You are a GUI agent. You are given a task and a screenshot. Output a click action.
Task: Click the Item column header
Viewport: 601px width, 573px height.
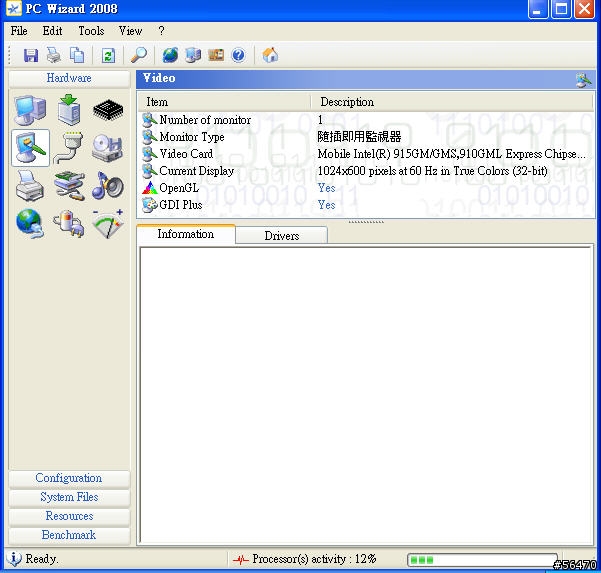pyautogui.click(x=224, y=102)
